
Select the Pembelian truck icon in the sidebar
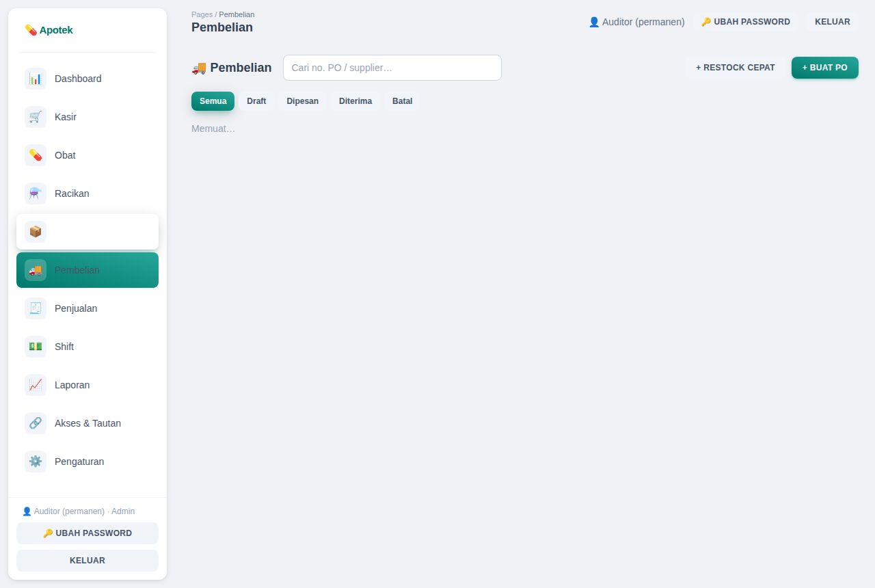(36, 270)
